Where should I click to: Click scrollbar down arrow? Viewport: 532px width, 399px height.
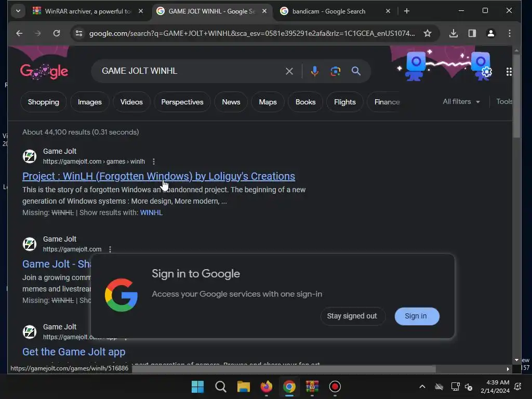point(516,360)
